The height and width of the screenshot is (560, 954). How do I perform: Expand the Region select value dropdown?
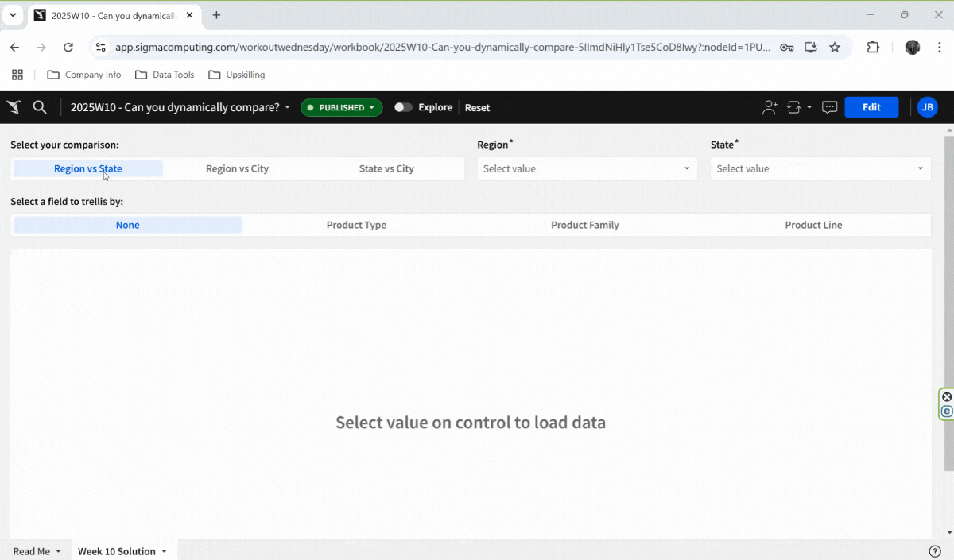[587, 168]
